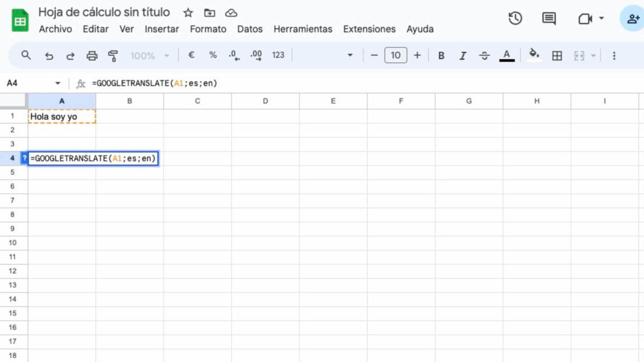Rename title Hoja de cálculo sin título
Screen dimensions: 644x362
[x=104, y=12]
